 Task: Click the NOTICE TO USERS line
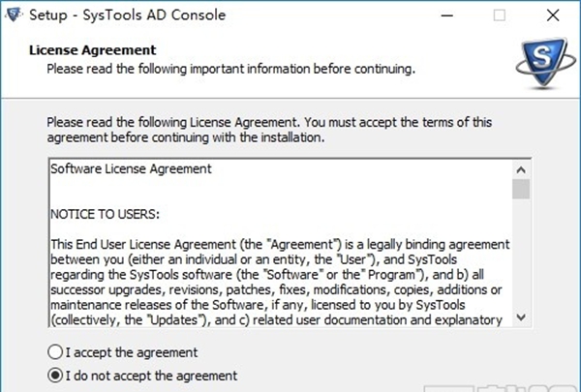105,214
